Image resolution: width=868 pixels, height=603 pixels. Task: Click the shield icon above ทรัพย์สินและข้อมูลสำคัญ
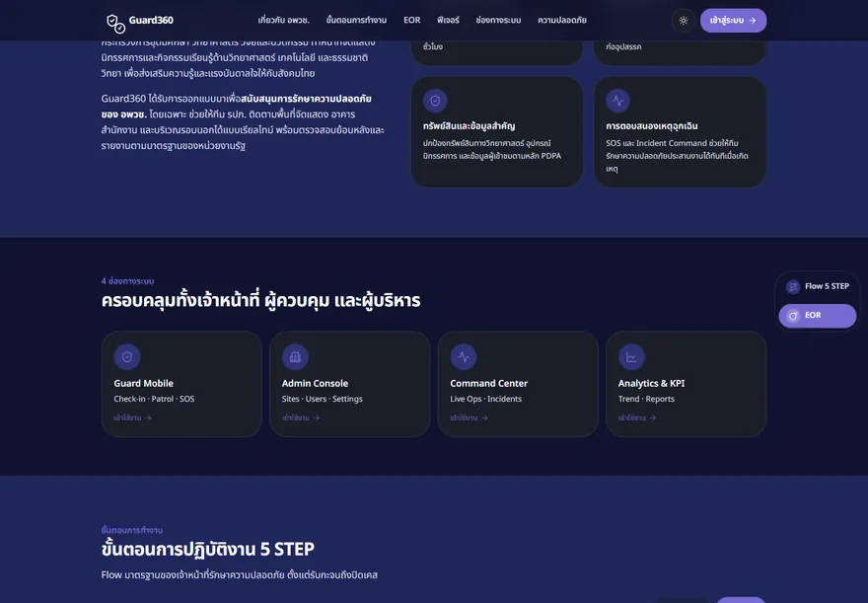[435, 101]
